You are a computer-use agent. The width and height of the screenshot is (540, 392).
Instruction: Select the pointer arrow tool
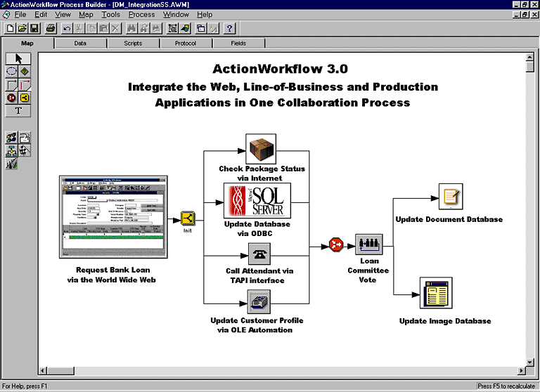click(x=18, y=58)
